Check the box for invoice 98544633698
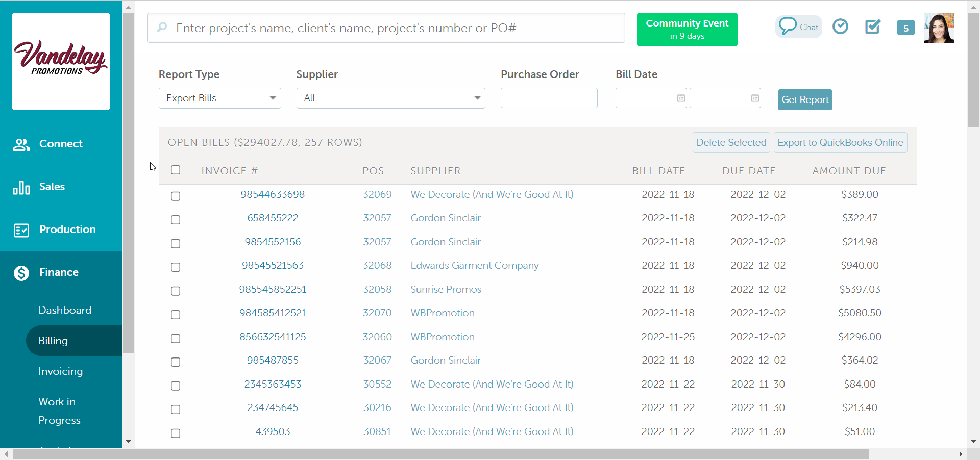 pos(176,196)
